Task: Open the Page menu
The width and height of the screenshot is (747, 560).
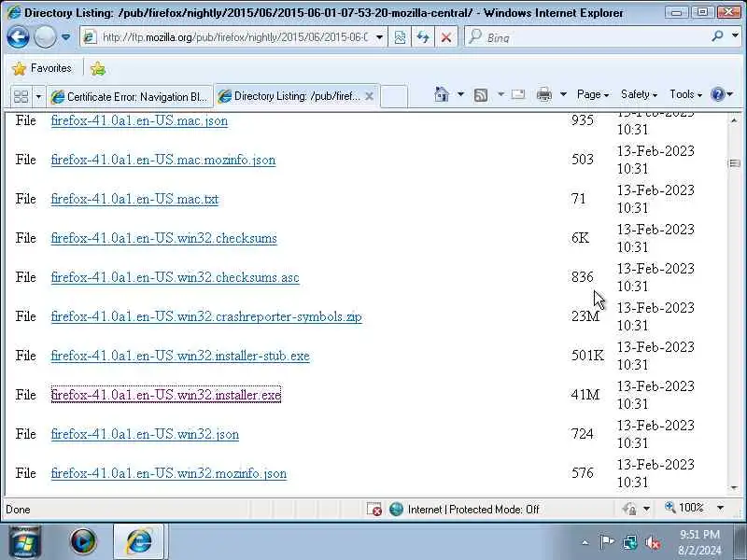Action: tap(593, 94)
